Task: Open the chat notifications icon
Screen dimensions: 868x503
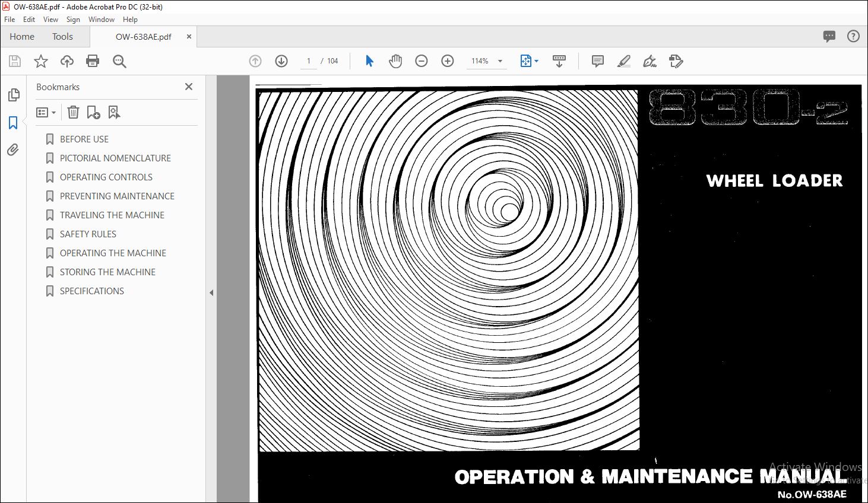Action: (x=829, y=36)
